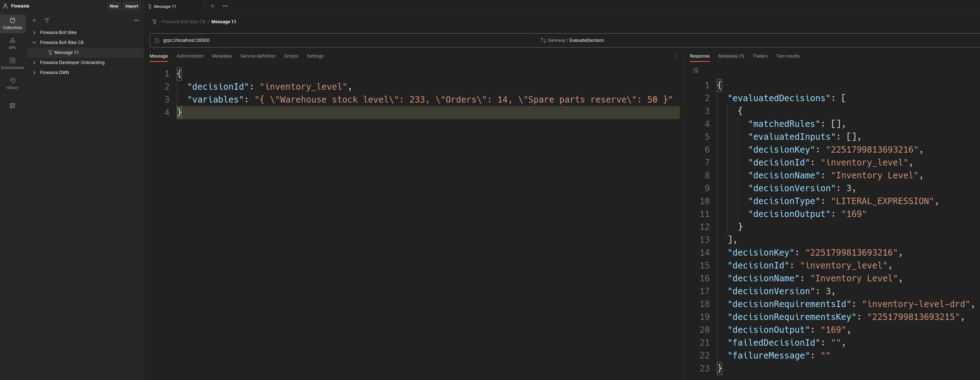
Task: Open the History sidebar panel
Action: pos(13,84)
